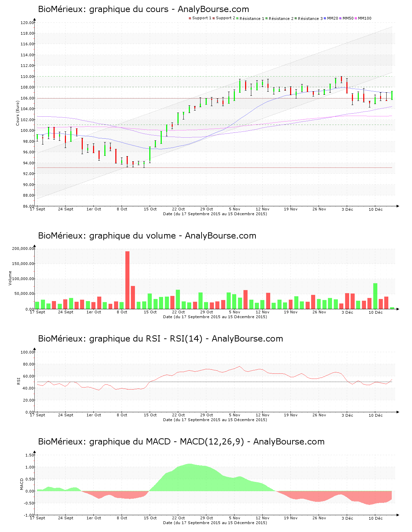
Task: Click the MM20 blue legend marker
Action: pos(325,18)
